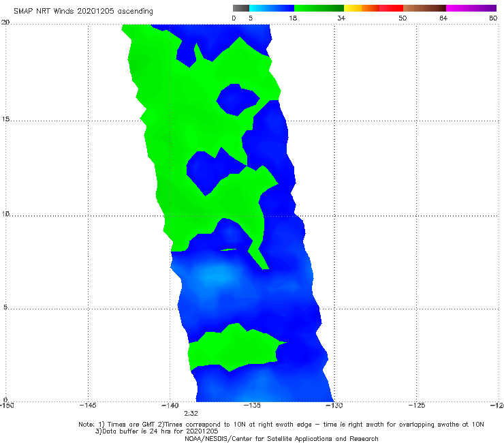Viewport: 504px width, 443px height.
Task: Click the color bar label '64'
Action: [443, 18]
